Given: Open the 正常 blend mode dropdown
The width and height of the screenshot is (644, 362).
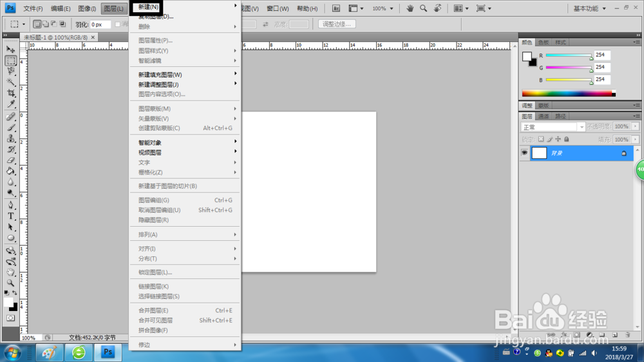Looking at the screenshot, I should pyautogui.click(x=553, y=127).
